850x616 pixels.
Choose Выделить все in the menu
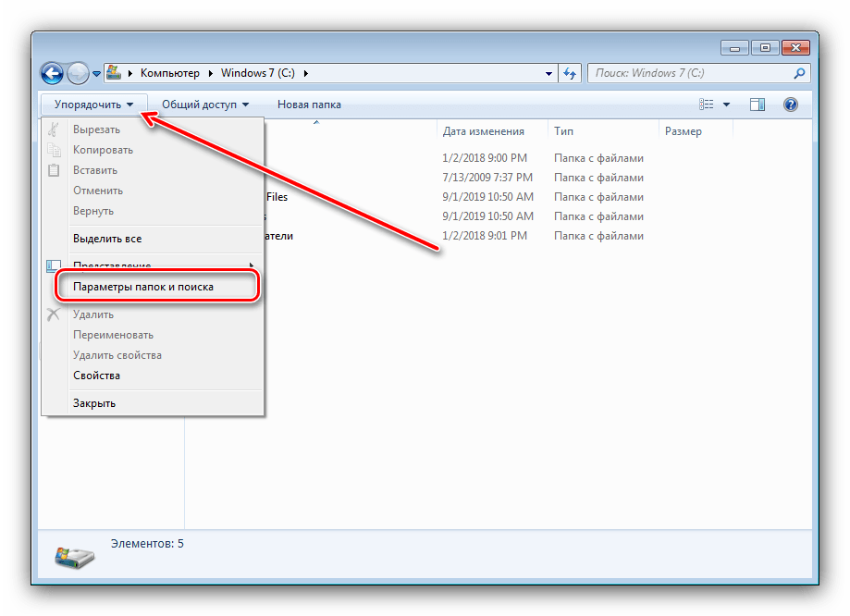[x=153, y=239]
